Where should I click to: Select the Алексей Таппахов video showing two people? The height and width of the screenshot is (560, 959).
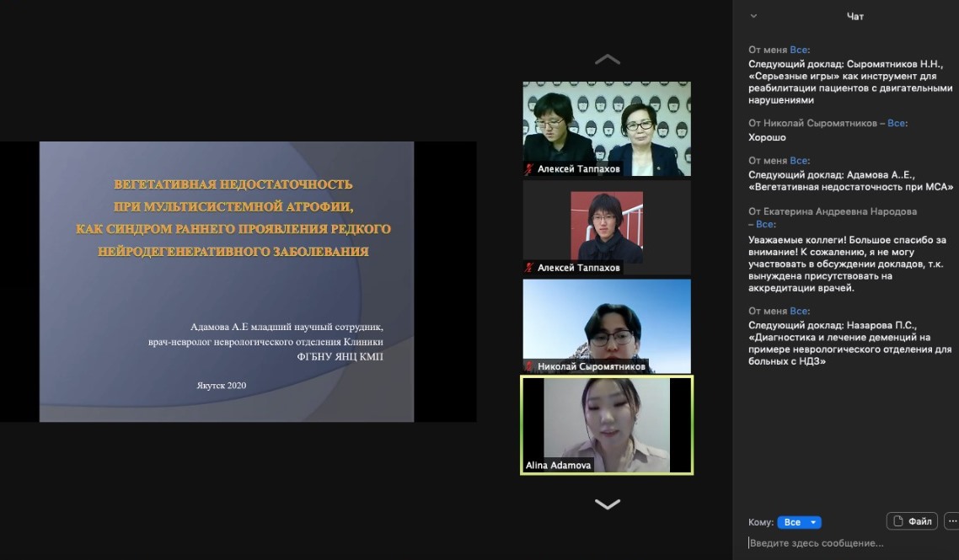point(607,129)
